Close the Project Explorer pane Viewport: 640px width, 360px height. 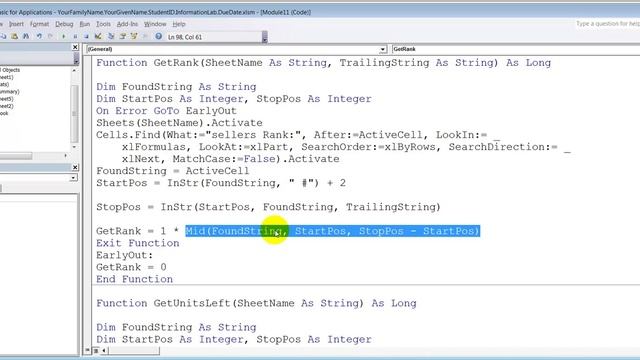[x=75, y=47]
